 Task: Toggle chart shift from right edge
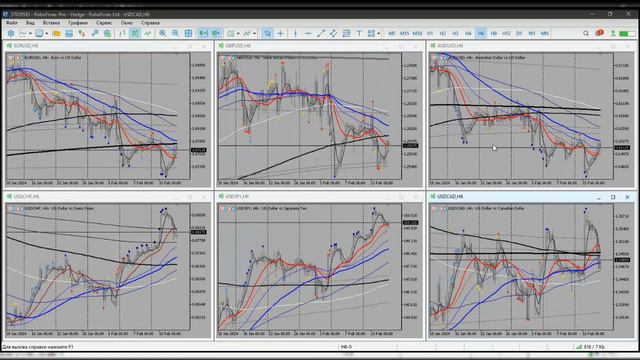click(216, 33)
